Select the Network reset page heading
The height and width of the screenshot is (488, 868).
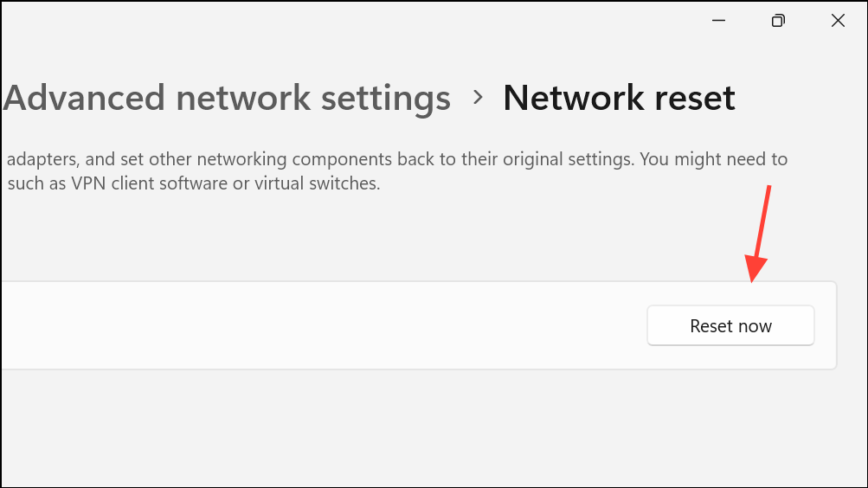pos(619,99)
